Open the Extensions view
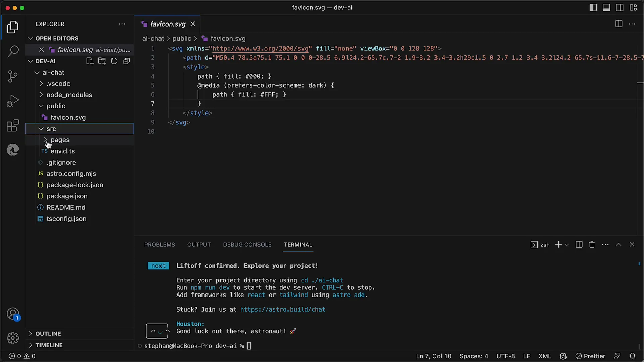 (x=13, y=126)
